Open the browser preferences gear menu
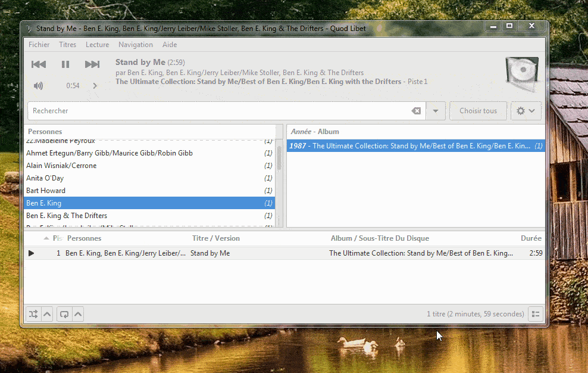This screenshot has width=588, height=373. (x=526, y=111)
